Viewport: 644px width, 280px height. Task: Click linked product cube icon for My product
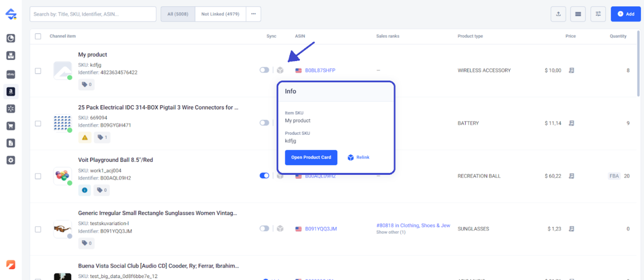[x=280, y=70]
